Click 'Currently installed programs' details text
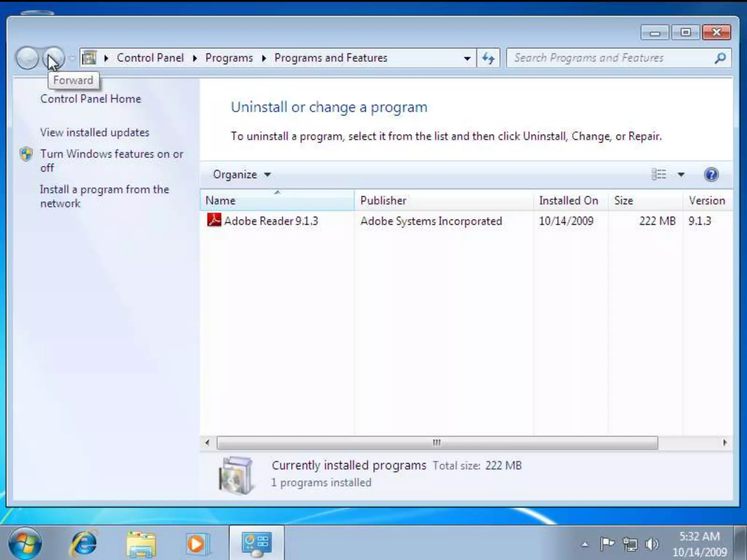The width and height of the screenshot is (747, 560). (349, 466)
